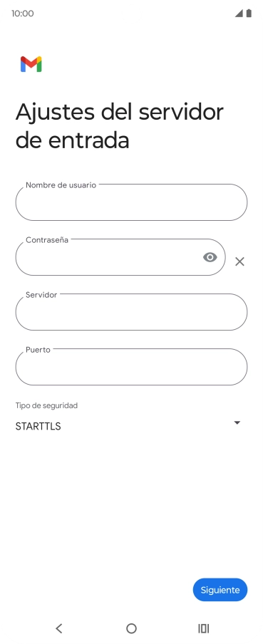
Task: Clear the Contraseña field with X icon
Action: coord(239,261)
